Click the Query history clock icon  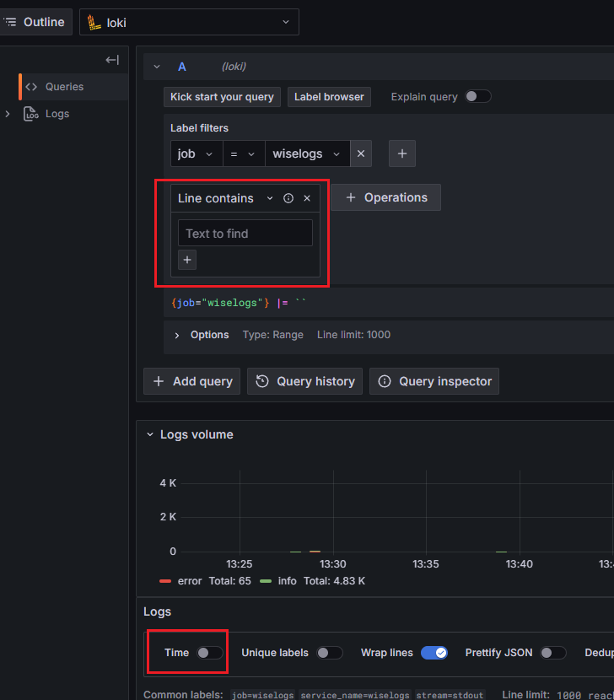pos(262,381)
